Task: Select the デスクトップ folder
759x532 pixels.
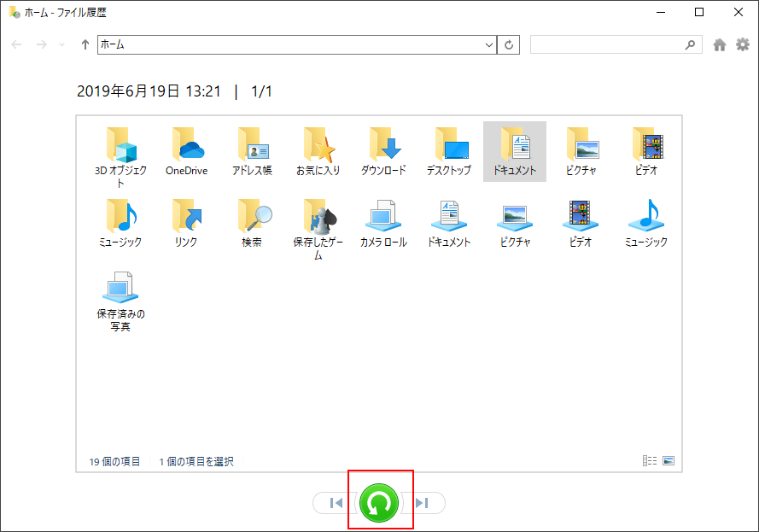Action: [449, 151]
